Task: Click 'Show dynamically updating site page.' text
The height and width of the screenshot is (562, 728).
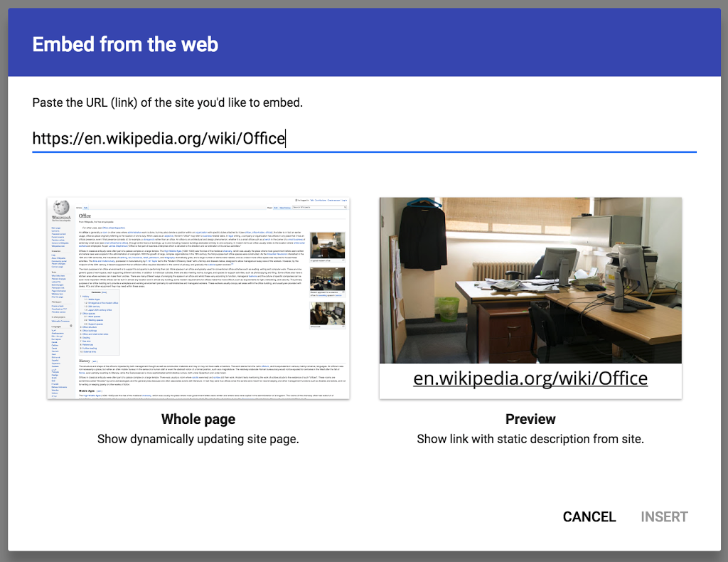Action: coord(198,440)
